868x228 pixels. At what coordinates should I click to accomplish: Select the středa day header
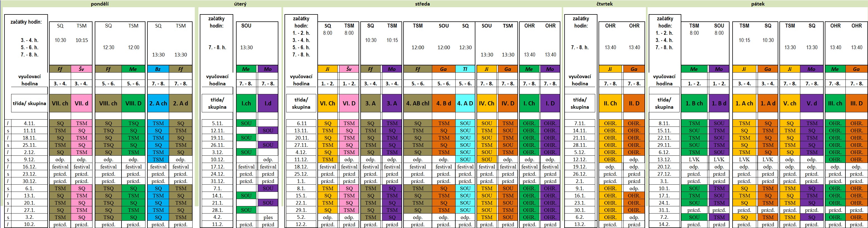pyautogui.click(x=422, y=4)
